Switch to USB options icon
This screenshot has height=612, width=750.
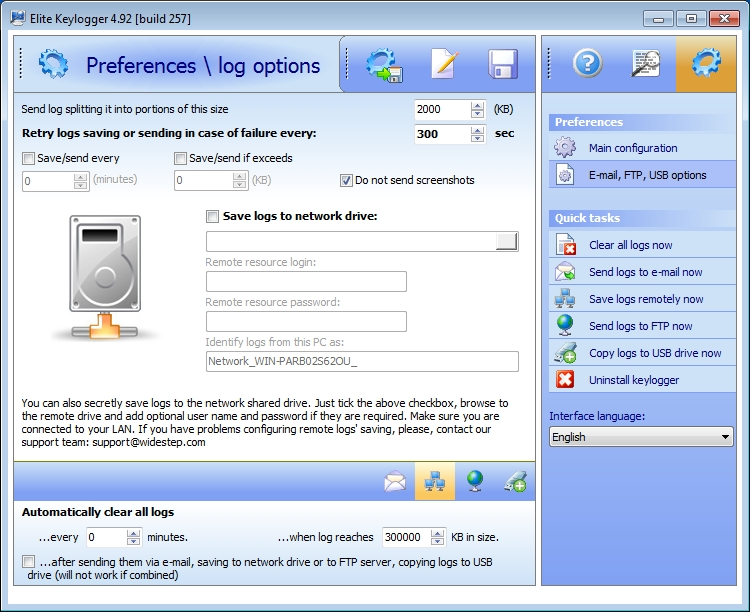coord(516,482)
